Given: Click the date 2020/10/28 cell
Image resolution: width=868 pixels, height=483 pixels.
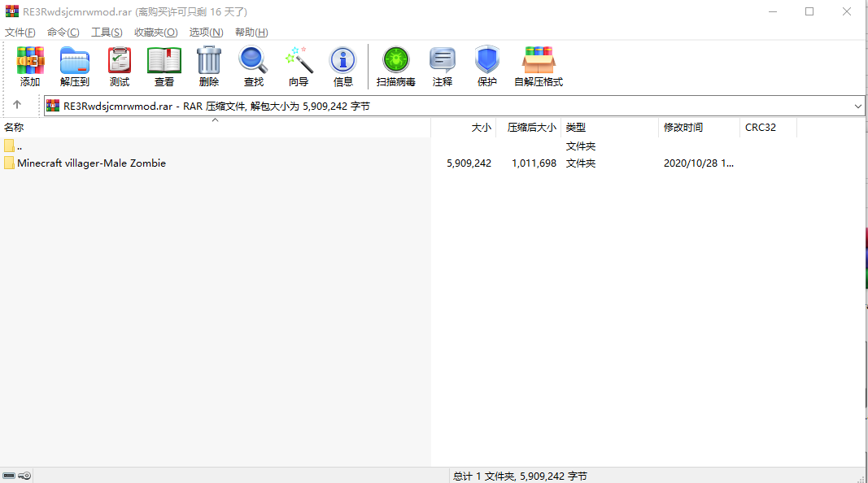Looking at the screenshot, I should click(x=699, y=163).
